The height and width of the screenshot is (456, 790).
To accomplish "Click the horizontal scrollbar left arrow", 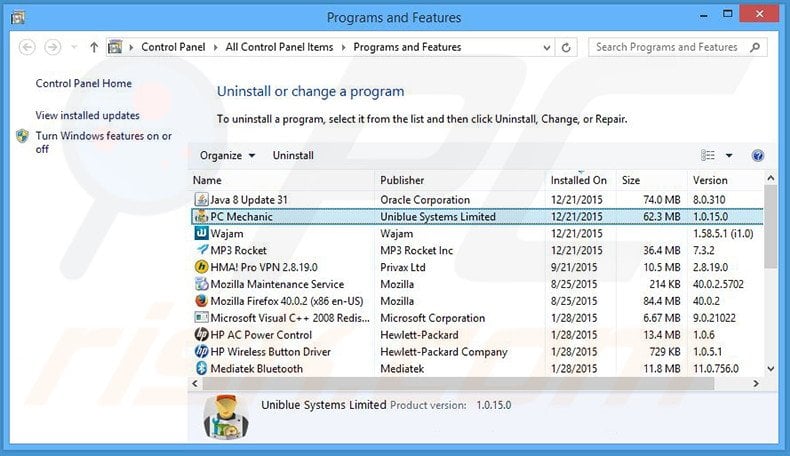I will pyautogui.click(x=195, y=383).
